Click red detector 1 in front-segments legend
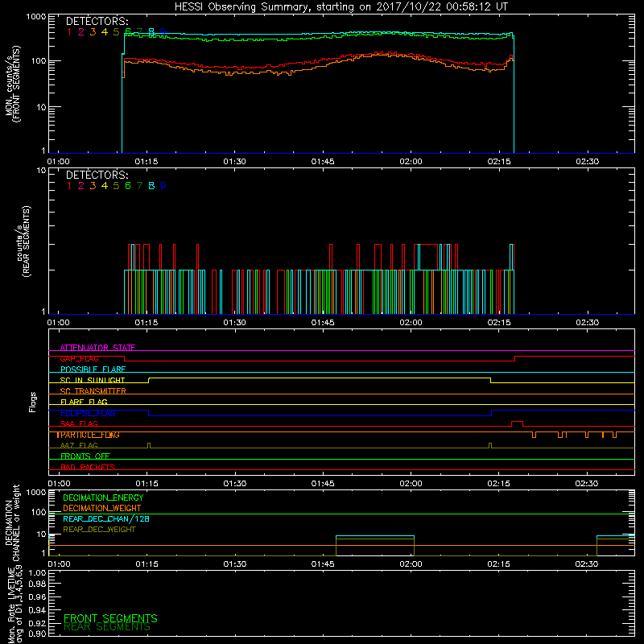 pyautogui.click(x=69, y=32)
